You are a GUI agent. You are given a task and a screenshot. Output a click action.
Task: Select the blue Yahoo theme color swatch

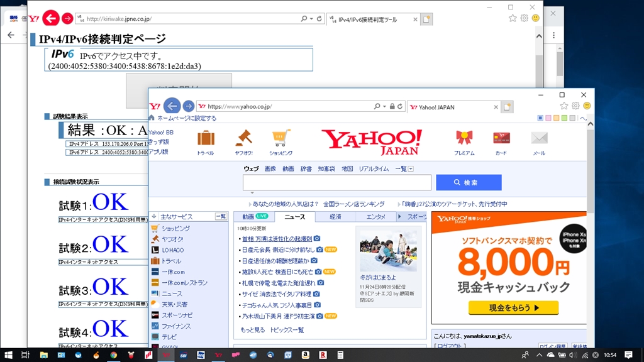540,118
